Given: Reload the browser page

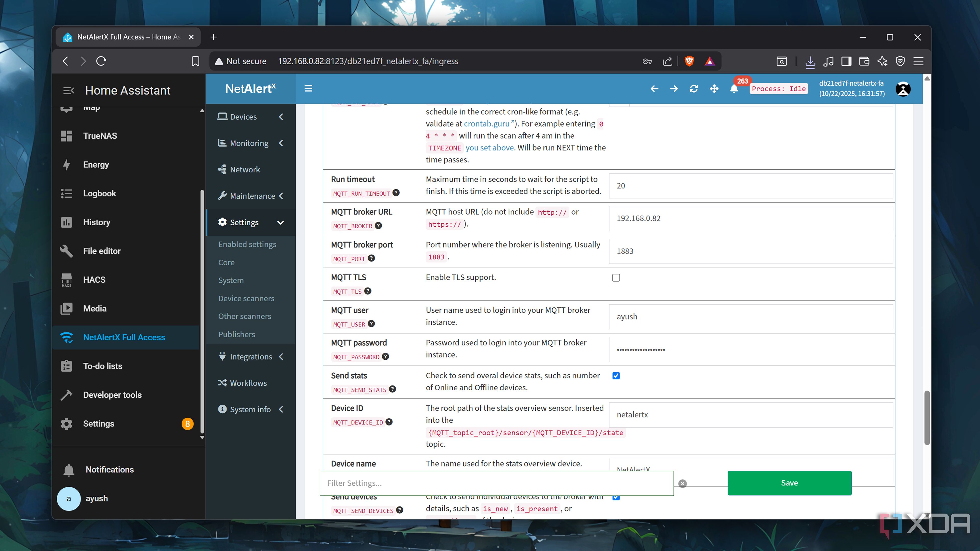Looking at the screenshot, I should tap(101, 61).
